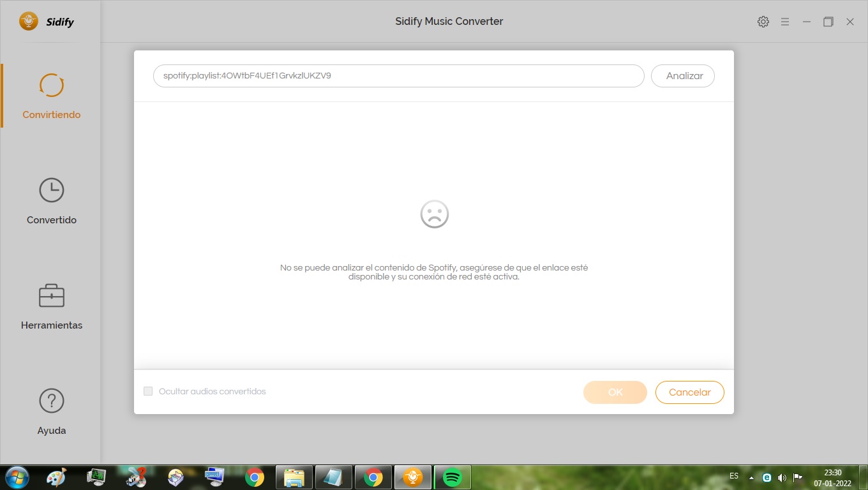The image size is (868, 490).
Task: Click the OK button in dialog
Action: (615, 392)
